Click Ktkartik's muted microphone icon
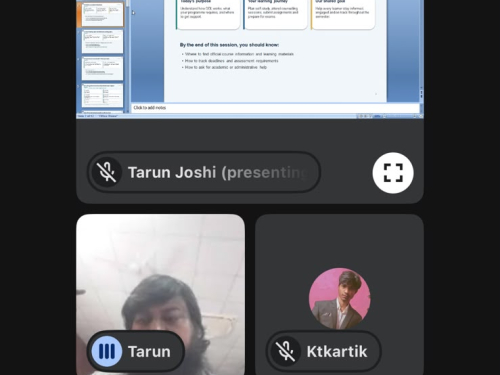The width and height of the screenshot is (500, 375). [x=286, y=351]
